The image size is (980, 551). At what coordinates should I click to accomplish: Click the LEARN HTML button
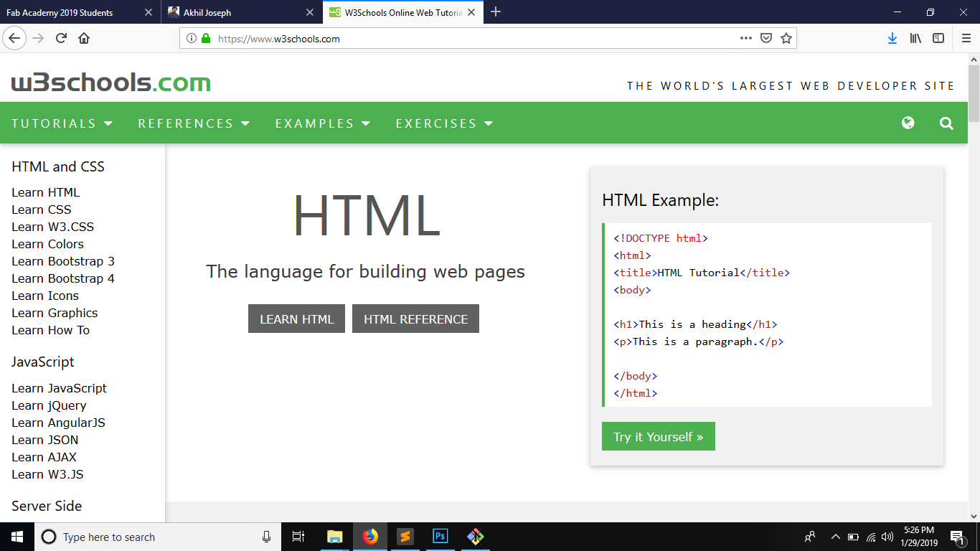point(296,319)
